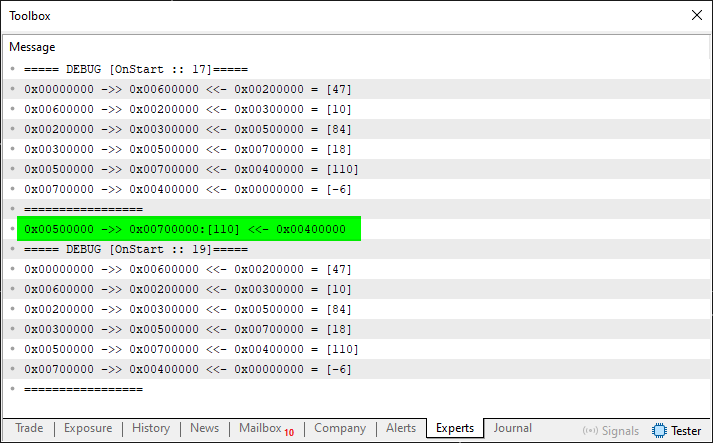
Task: Select the first log row ending in [-6]
Action: tap(356, 189)
